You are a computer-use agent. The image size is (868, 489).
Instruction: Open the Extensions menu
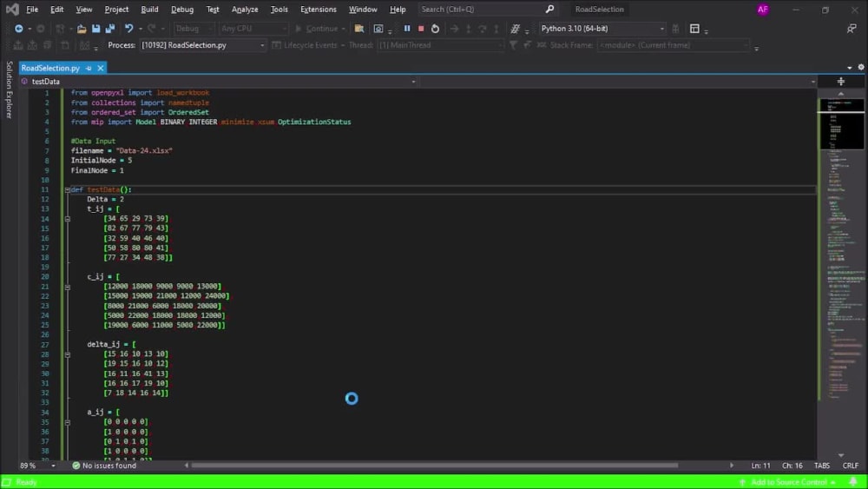(319, 10)
